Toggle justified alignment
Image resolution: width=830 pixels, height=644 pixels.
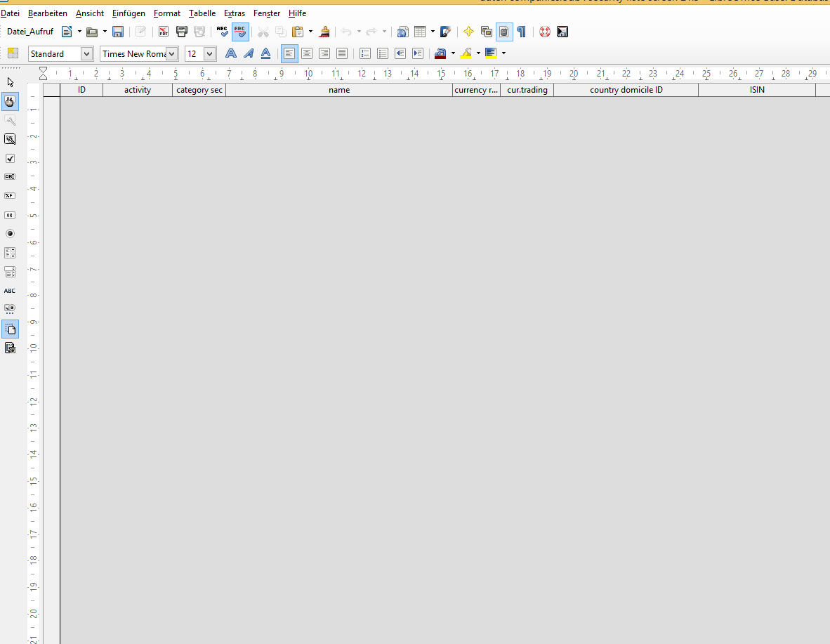click(342, 53)
